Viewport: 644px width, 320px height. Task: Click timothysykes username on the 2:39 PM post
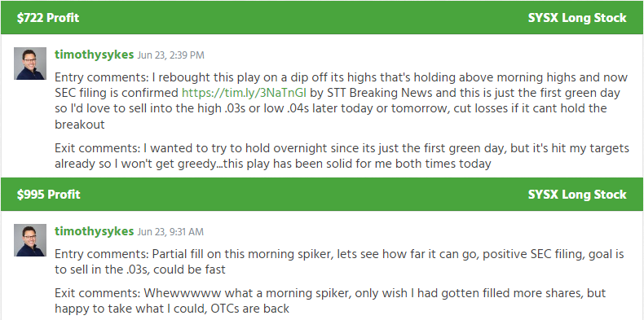[94, 55]
